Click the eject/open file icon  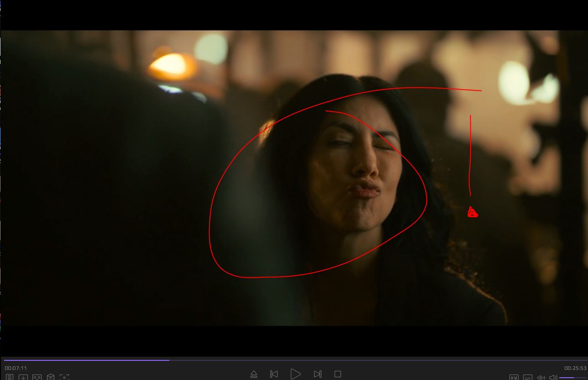point(254,375)
